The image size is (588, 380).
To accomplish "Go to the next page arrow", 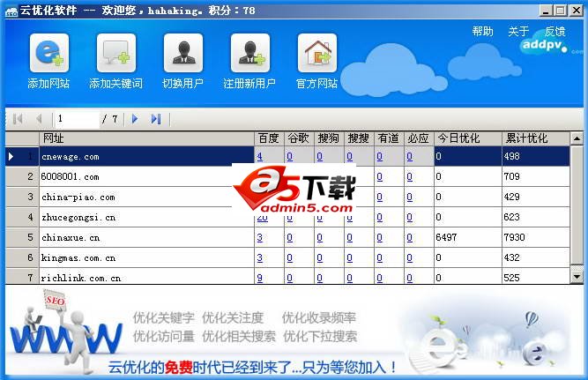I will (x=135, y=119).
